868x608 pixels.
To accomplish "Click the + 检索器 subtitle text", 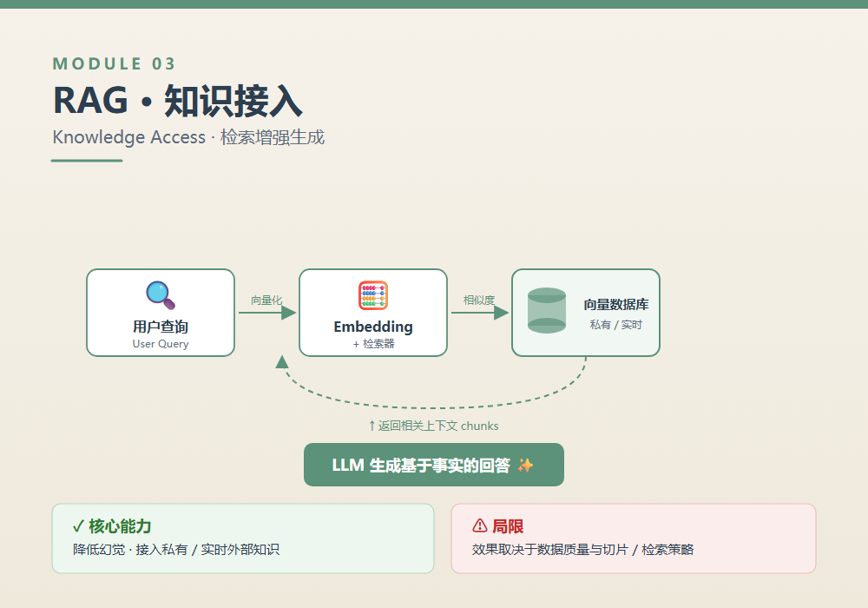I will click(373, 344).
